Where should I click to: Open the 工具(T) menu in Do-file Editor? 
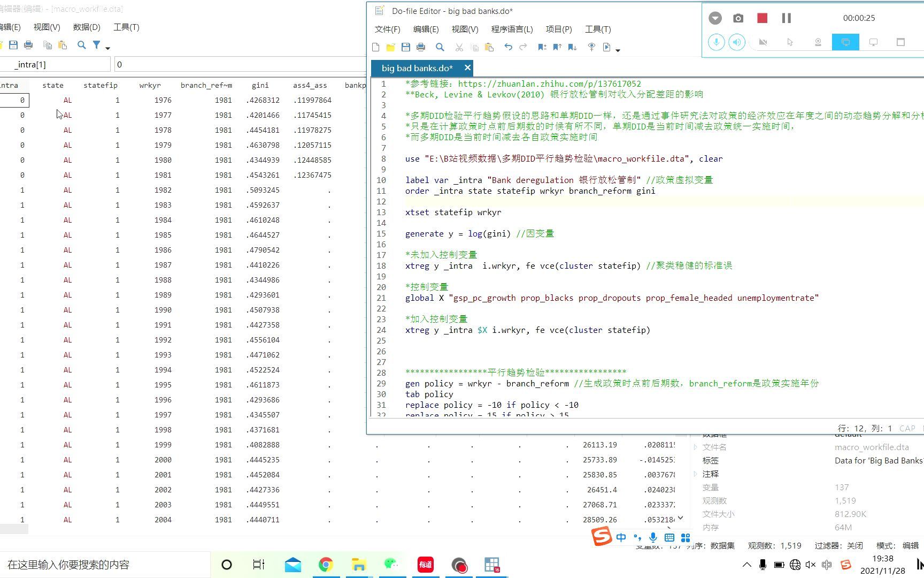point(597,29)
